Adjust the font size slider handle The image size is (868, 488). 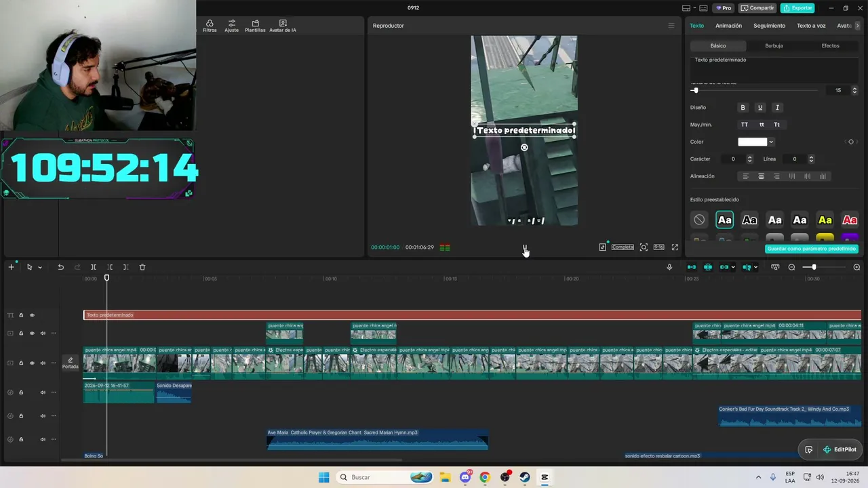(695, 90)
